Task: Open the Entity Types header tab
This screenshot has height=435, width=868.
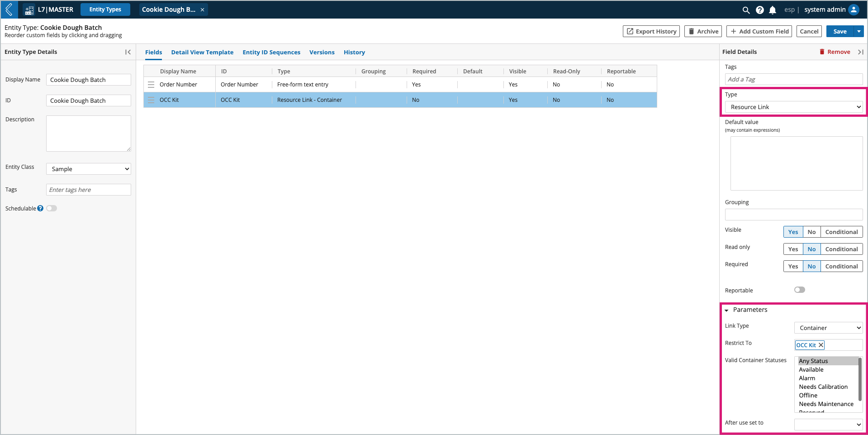Action: [105, 10]
